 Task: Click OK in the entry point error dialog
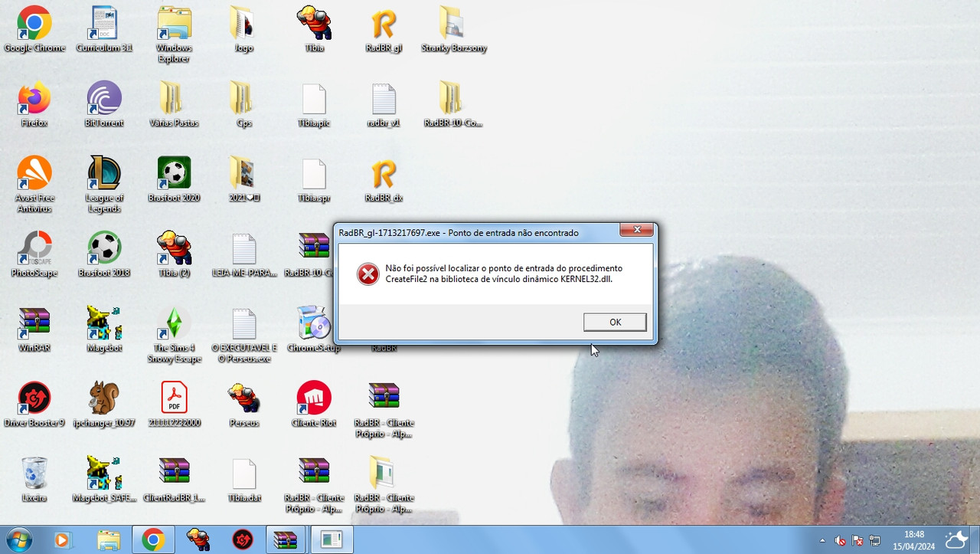pos(615,322)
